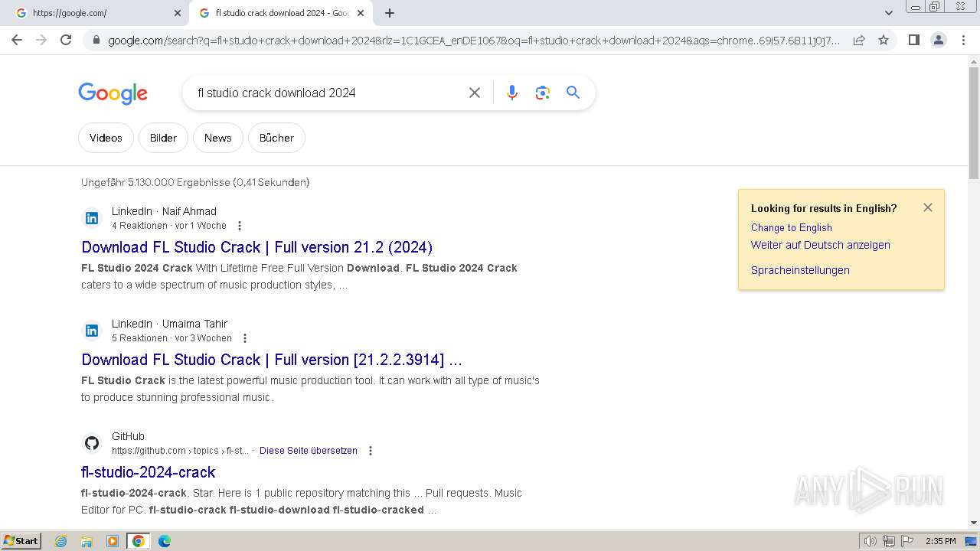Image resolution: width=980 pixels, height=551 pixels.
Task: Select Chrome in the taskbar
Action: (x=139, y=541)
